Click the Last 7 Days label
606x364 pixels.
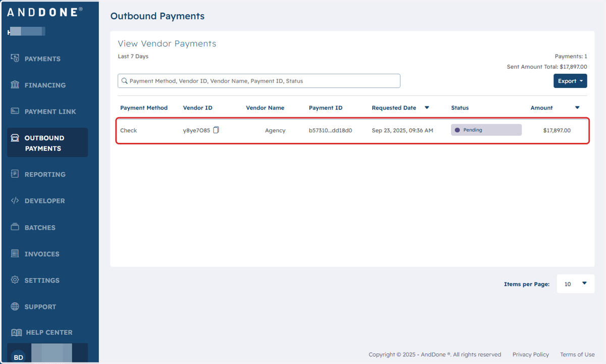click(x=133, y=57)
